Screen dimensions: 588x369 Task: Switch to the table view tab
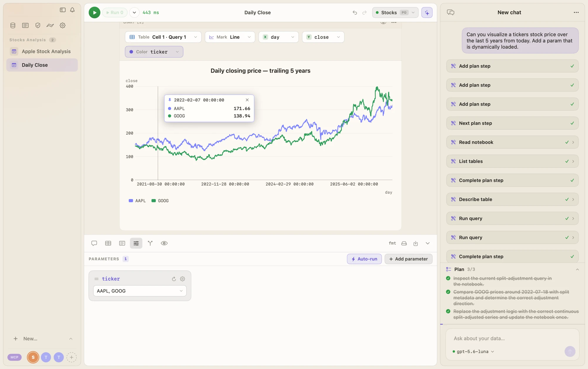coord(108,243)
